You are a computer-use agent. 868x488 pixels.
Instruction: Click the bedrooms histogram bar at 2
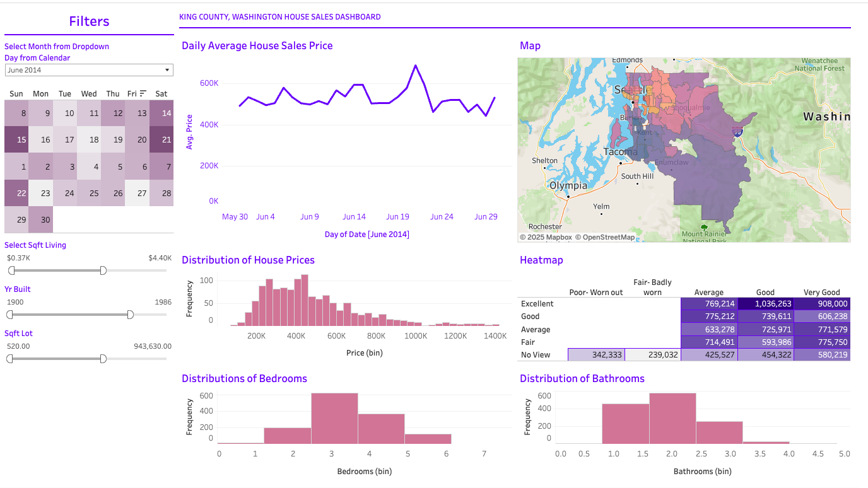[x=288, y=436]
